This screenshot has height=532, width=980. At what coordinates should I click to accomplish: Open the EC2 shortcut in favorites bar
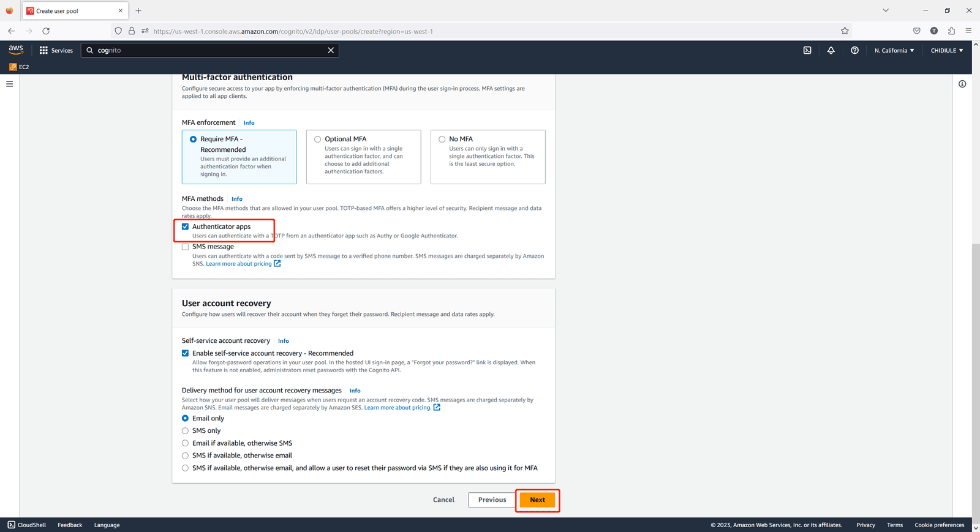pyautogui.click(x=19, y=67)
